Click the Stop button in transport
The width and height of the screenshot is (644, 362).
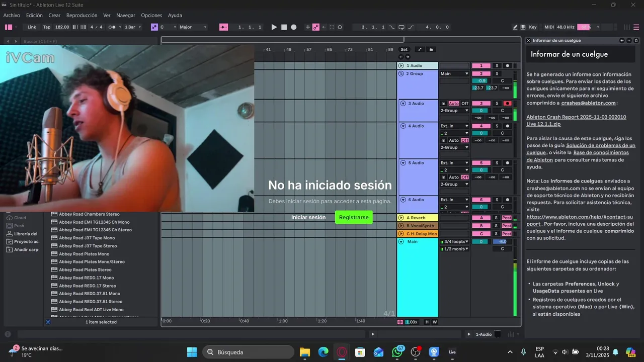tap(284, 27)
